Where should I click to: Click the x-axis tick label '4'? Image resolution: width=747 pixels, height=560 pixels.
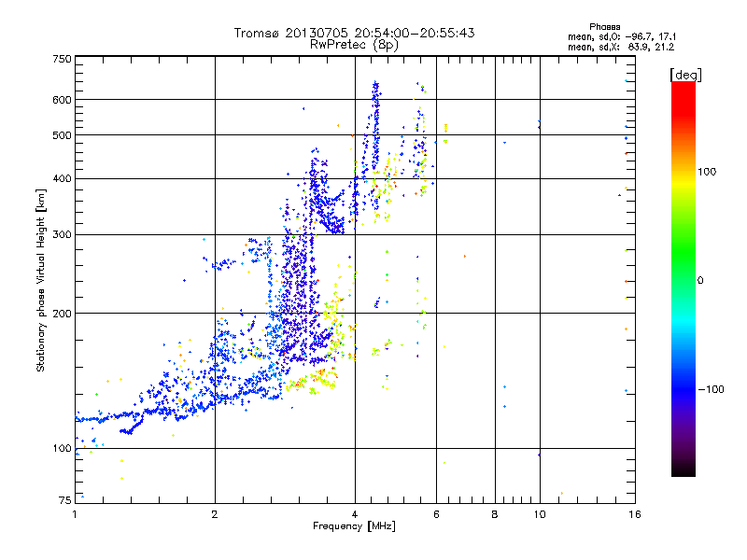tap(355, 514)
